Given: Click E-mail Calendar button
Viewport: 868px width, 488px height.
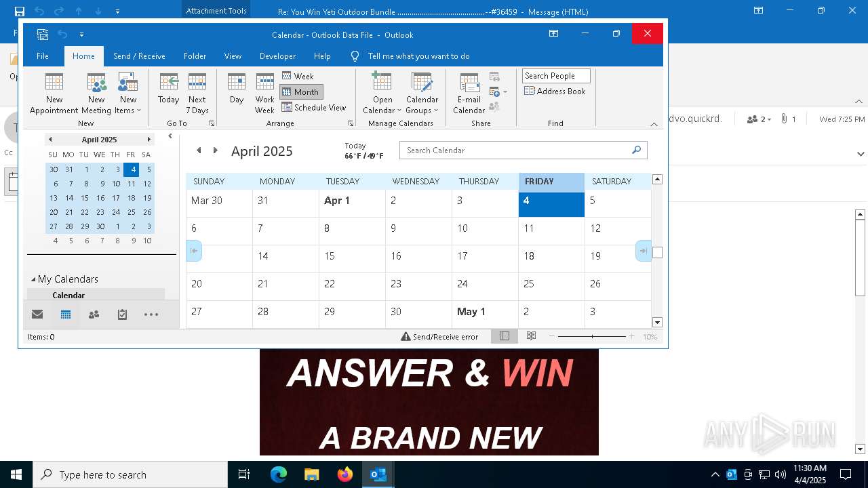Looking at the screenshot, I should (469, 93).
